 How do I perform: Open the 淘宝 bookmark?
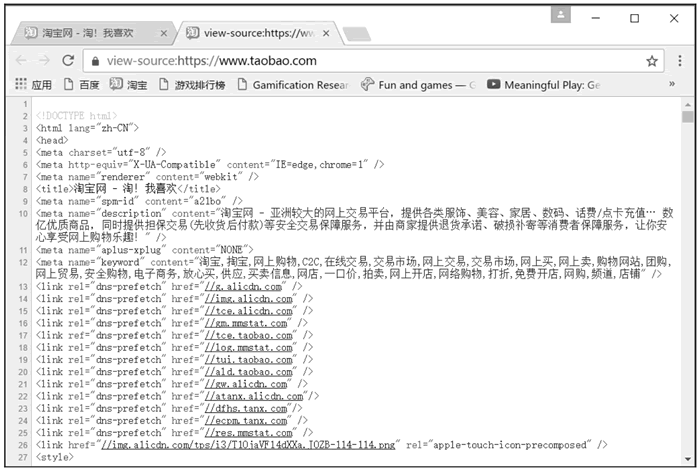coord(129,84)
